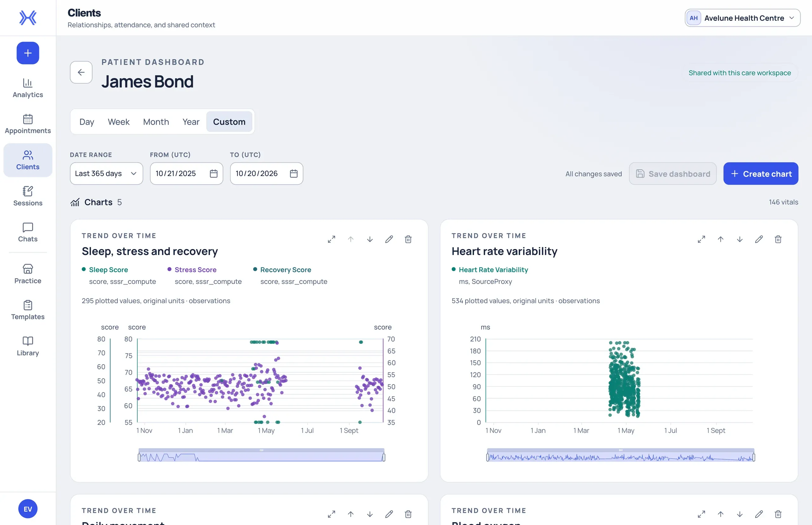
Task: Open Clients in the sidebar
Action: click(x=28, y=160)
